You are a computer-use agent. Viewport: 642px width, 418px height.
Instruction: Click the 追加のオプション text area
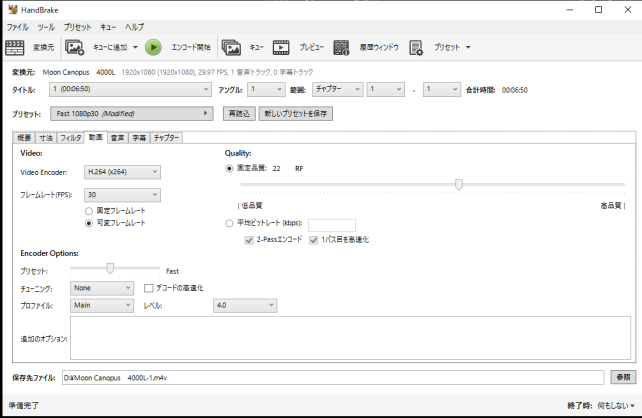click(x=350, y=338)
